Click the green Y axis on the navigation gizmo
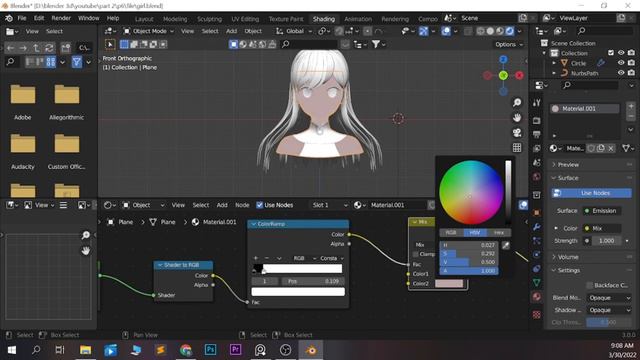640x360 pixels. [503, 76]
